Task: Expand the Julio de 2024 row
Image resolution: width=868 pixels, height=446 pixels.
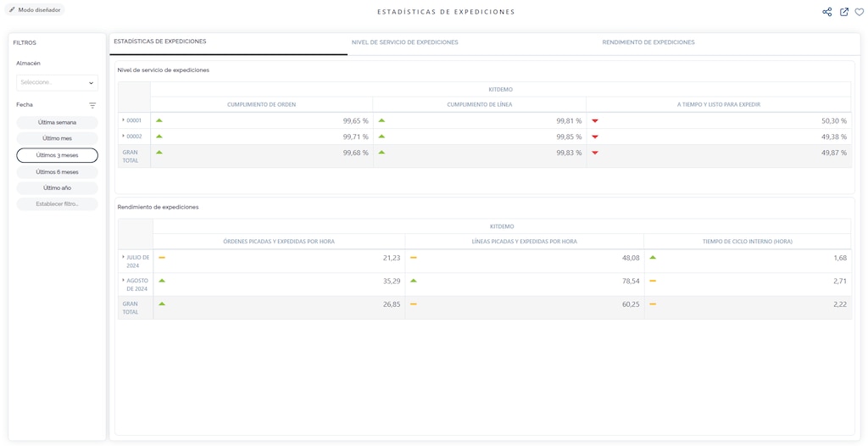Action: click(124, 257)
